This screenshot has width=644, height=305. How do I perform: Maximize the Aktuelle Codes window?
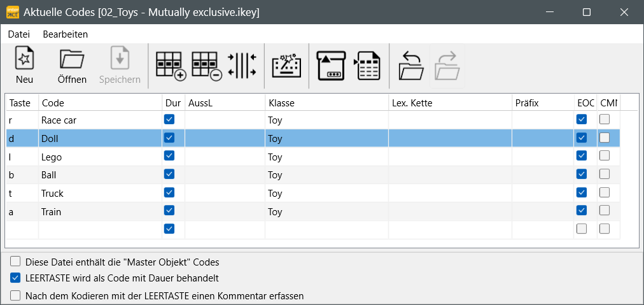pos(587,12)
